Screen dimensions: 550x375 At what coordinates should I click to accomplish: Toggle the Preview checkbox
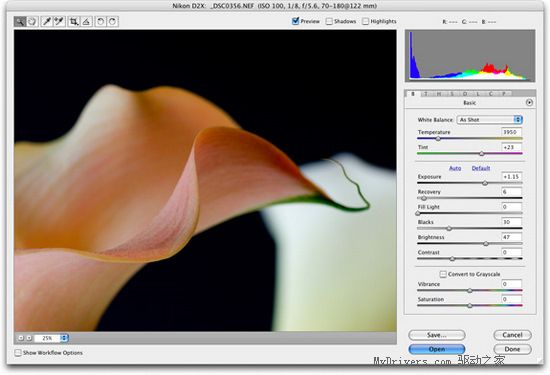coord(295,21)
